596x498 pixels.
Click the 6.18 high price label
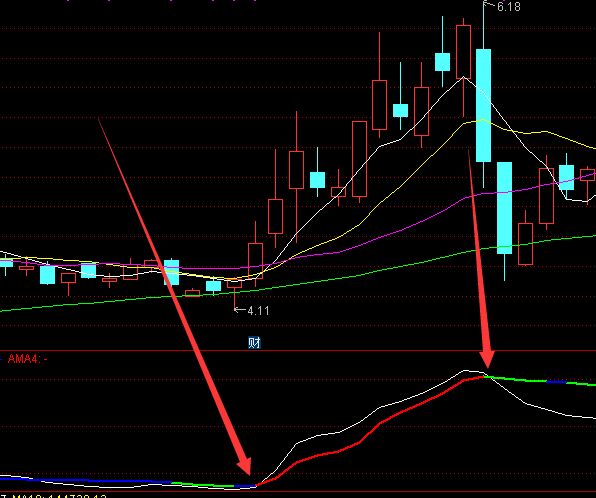tap(509, 6)
